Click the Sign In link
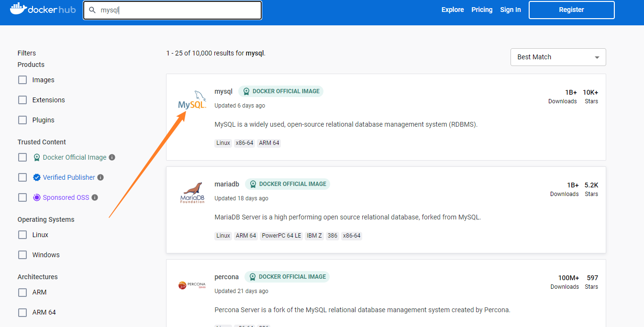This screenshot has height=327, width=644. coord(511,10)
